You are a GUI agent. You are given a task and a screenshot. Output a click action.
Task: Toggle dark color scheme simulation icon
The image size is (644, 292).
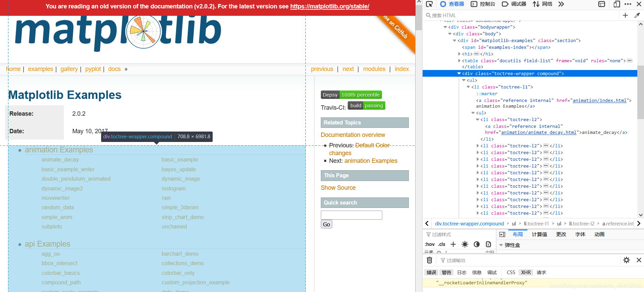click(x=476, y=244)
